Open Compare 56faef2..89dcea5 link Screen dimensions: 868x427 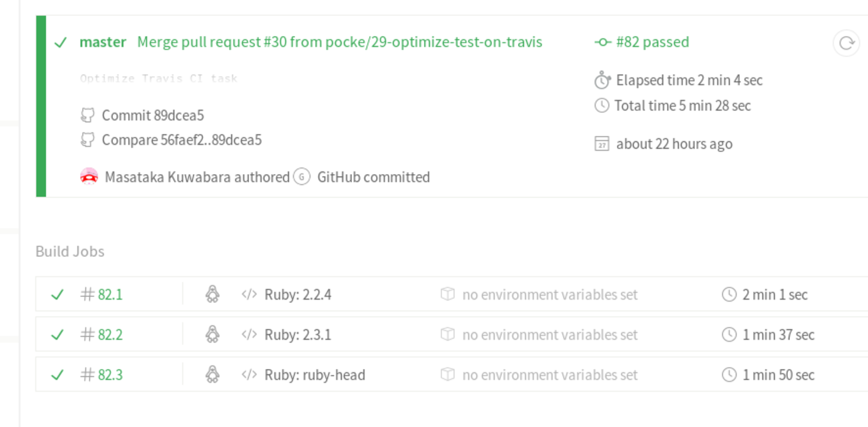[x=181, y=140]
